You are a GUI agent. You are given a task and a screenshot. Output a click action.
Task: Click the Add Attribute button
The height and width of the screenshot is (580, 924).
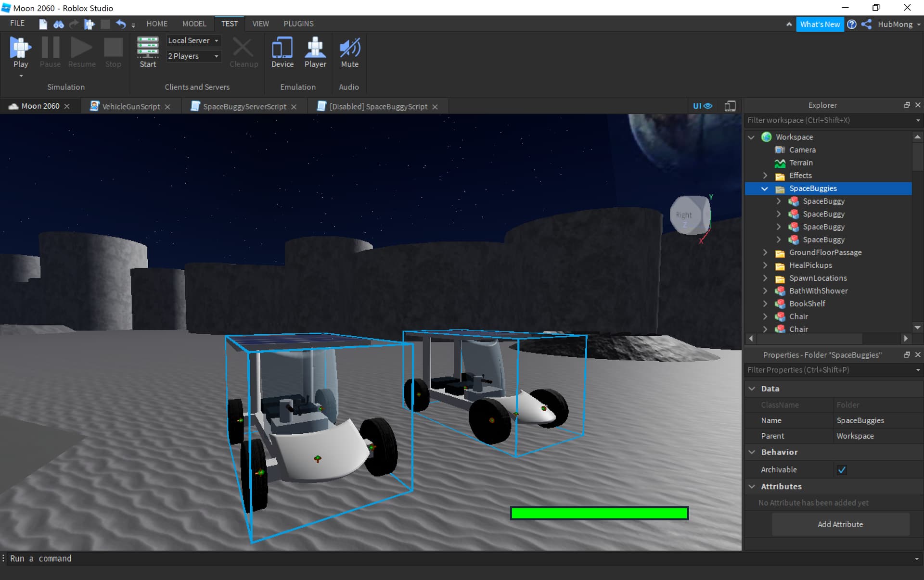click(x=840, y=524)
